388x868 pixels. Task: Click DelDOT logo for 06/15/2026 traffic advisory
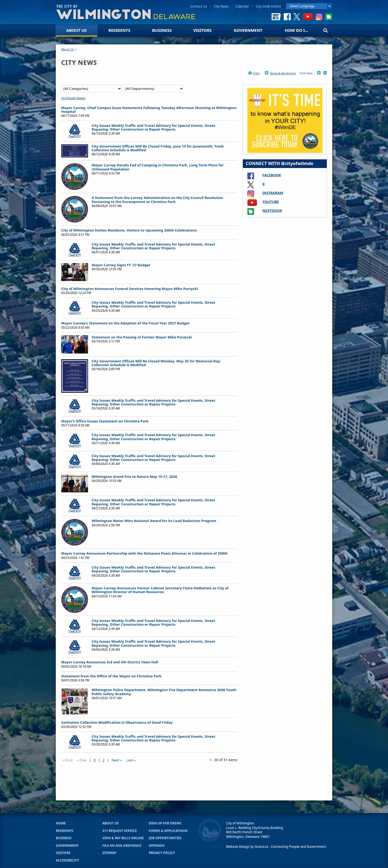pos(74,131)
